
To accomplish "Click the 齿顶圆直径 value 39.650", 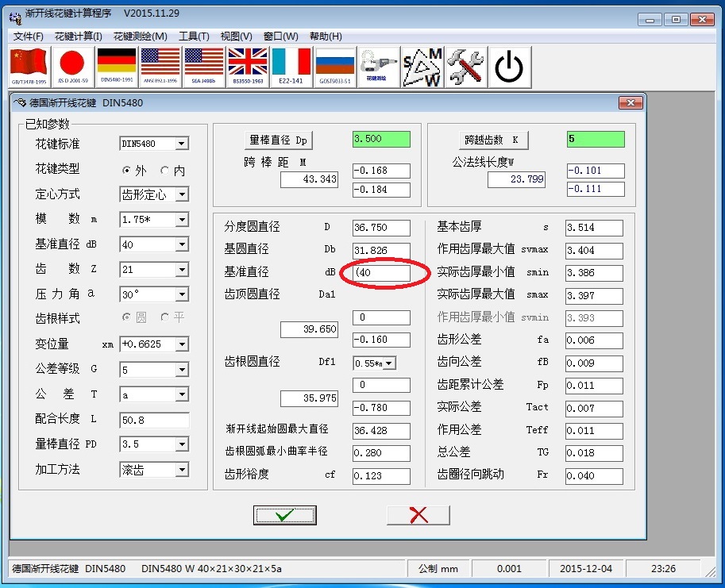I will tap(310, 329).
